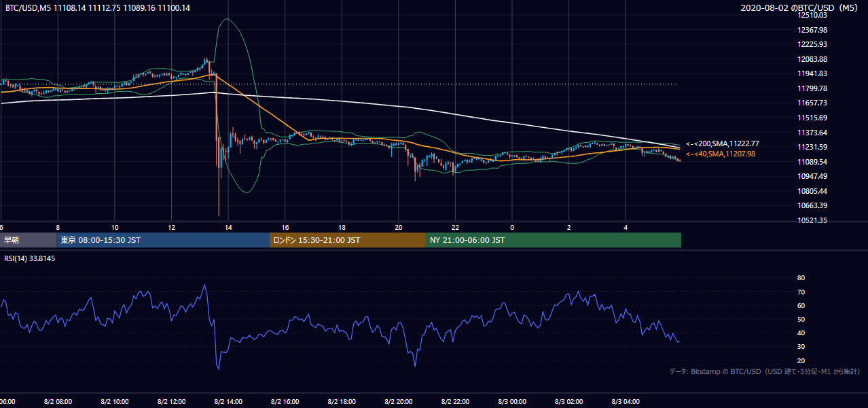The height and width of the screenshot is (408, 868).
Task: Click the 8/2 14:00 time axis label
Action: click(228, 402)
